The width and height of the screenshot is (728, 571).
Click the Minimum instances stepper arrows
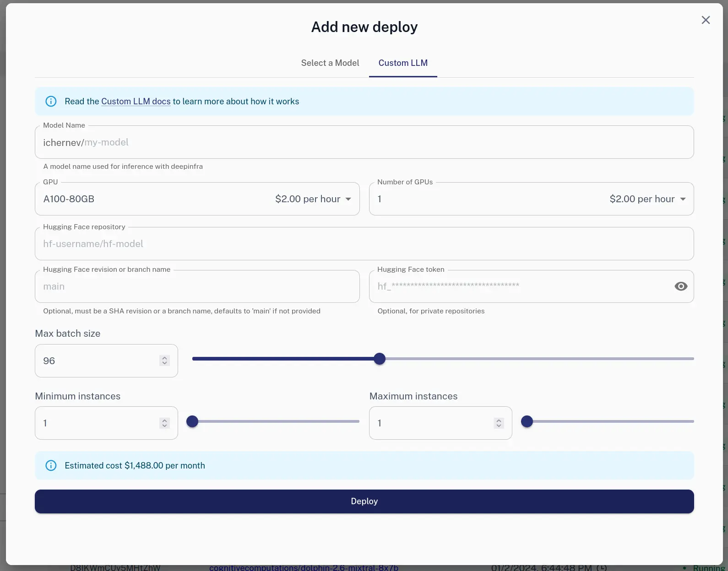click(x=164, y=423)
